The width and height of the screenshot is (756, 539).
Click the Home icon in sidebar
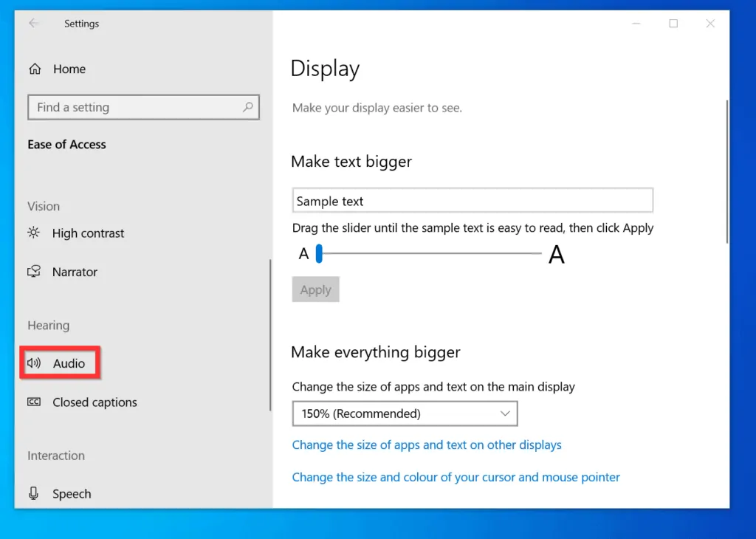click(34, 69)
